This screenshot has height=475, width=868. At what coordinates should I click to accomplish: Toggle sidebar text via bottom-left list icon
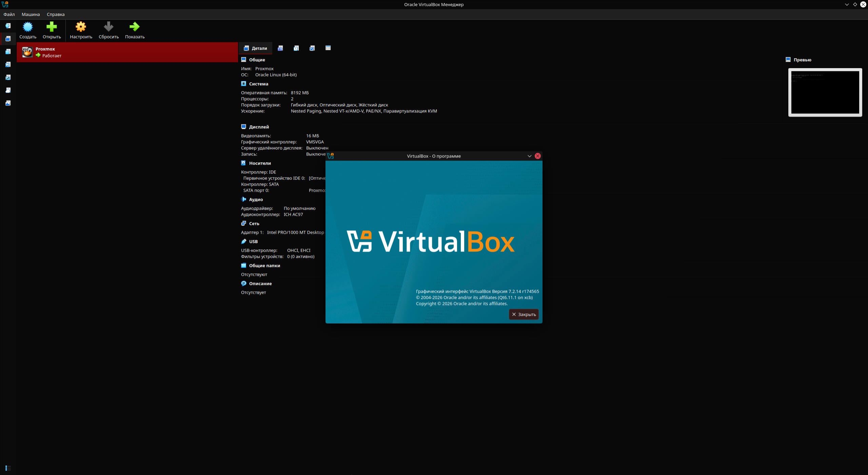pos(8,468)
